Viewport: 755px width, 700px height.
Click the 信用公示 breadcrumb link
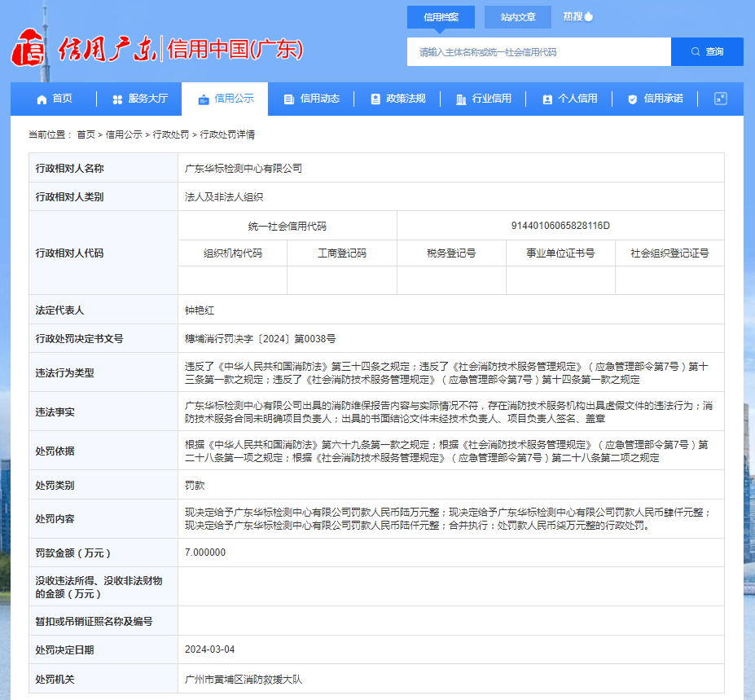[x=124, y=134]
